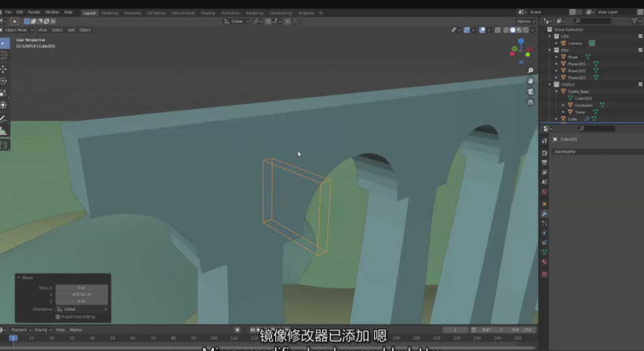Open the Render menu
The image size is (644, 351).
pyautogui.click(x=34, y=12)
